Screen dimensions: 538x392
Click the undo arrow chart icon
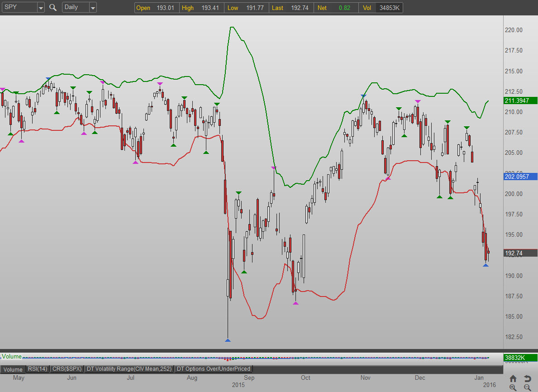coord(528,378)
